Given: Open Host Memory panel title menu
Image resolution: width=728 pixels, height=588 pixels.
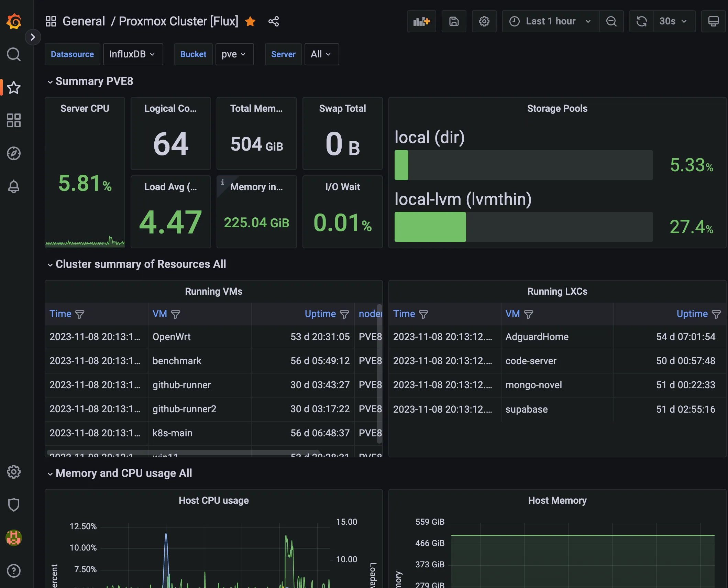Looking at the screenshot, I should 557,501.
